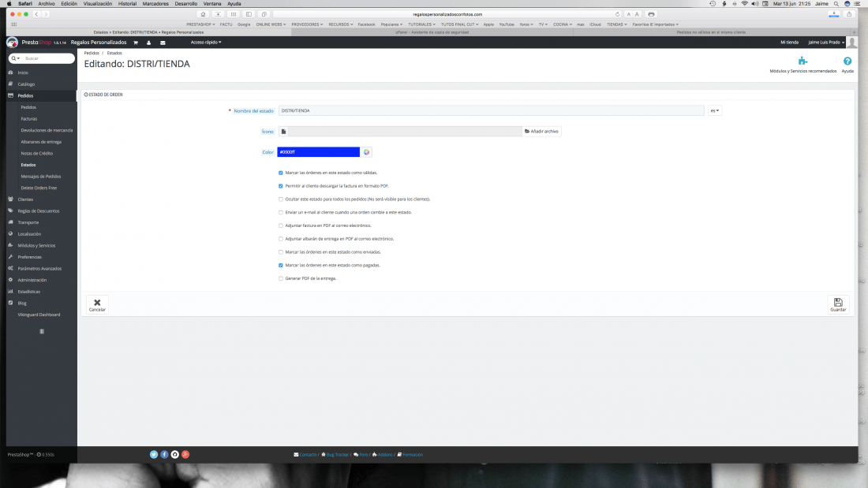Open Facebook icon in footer

164,455
